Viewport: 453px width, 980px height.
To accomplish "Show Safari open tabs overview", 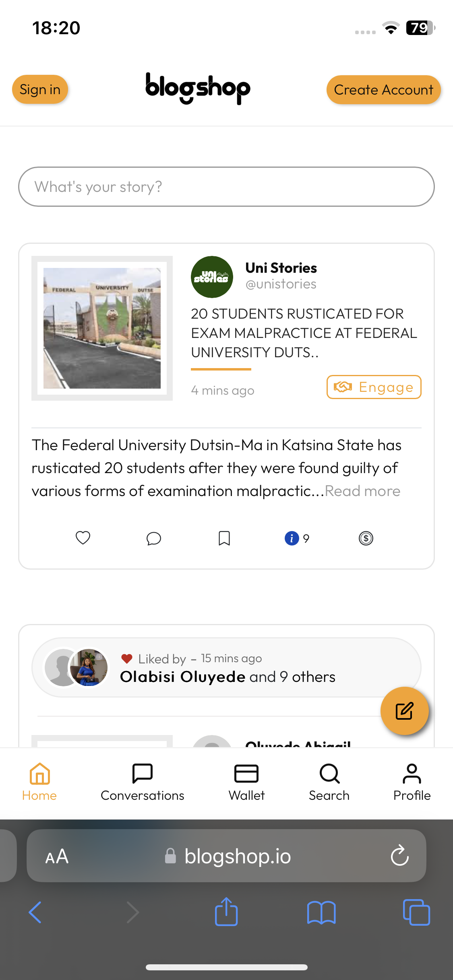I will pos(416,912).
